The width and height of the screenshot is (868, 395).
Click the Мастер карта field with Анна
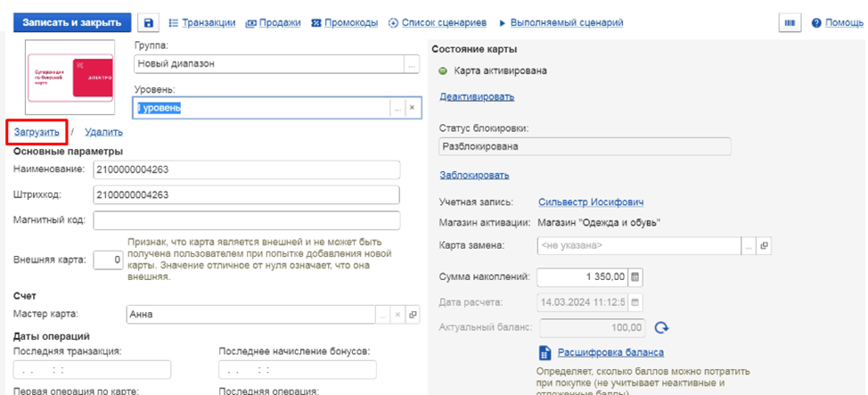point(250,315)
